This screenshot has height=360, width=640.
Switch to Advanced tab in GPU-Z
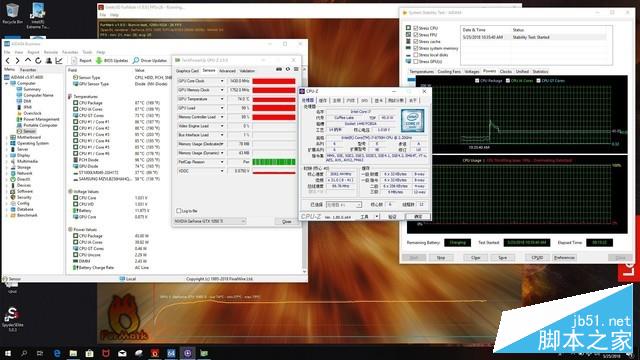(227, 71)
